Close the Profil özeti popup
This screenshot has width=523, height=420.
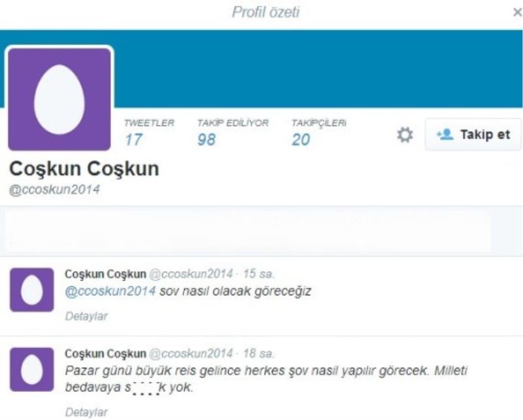tap(517, 12)
